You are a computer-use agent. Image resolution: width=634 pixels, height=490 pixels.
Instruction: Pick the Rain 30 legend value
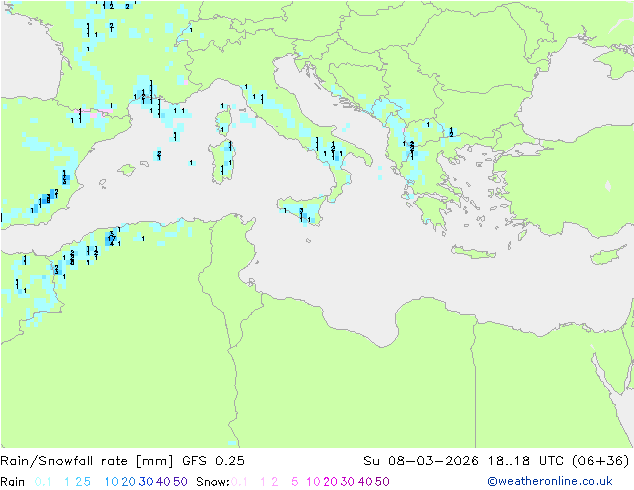pos(146,482)
